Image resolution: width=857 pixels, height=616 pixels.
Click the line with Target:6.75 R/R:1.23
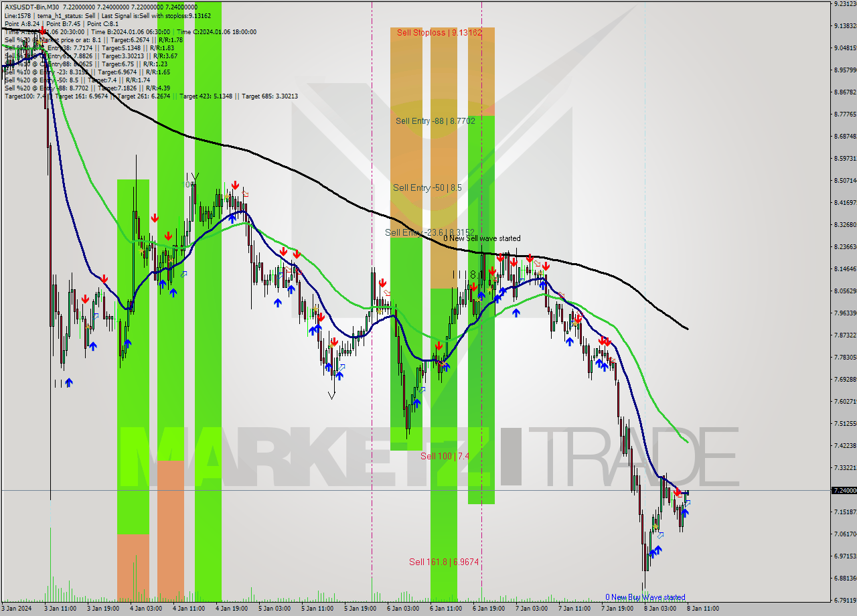[86, 64]
